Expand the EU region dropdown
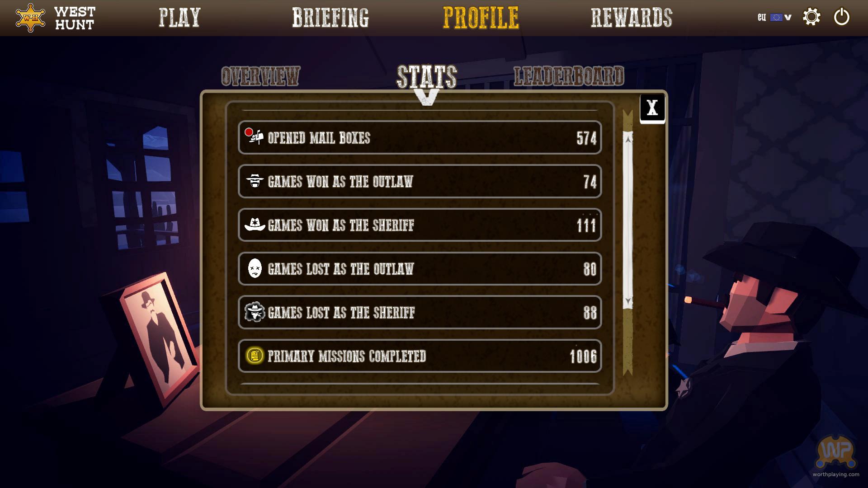868x488 pixels. (788, 18)
